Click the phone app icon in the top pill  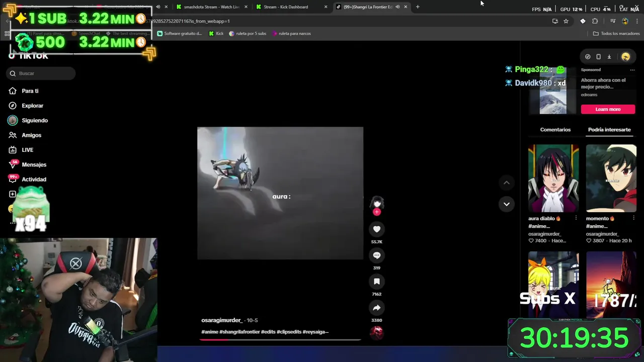598,57
